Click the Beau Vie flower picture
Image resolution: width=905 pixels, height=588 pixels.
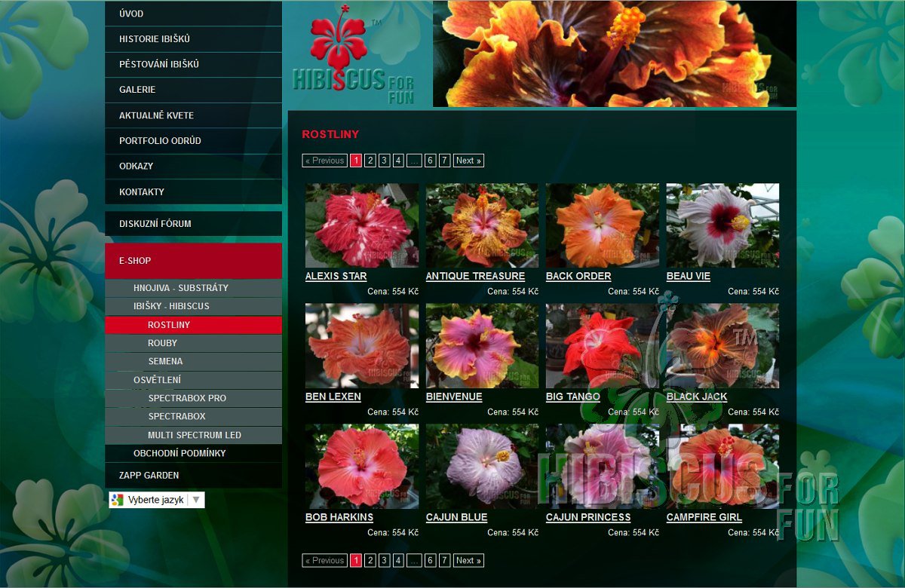click(x=722, y=225)
